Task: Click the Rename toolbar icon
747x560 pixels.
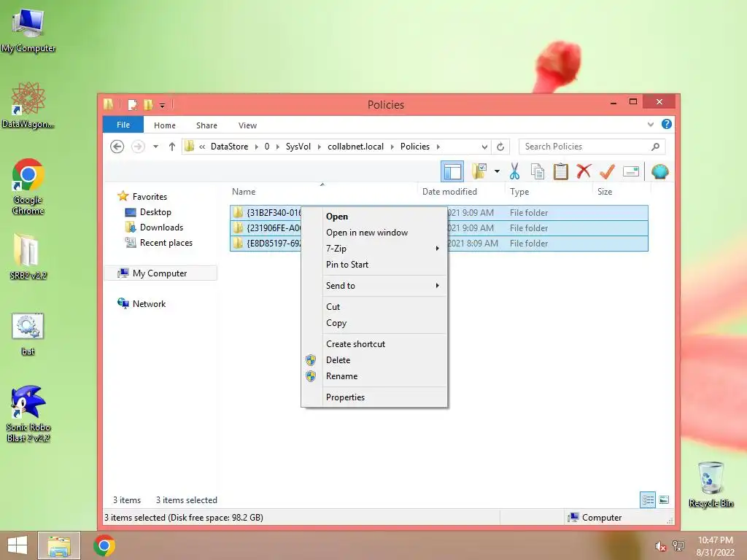Action: [631, 171]
